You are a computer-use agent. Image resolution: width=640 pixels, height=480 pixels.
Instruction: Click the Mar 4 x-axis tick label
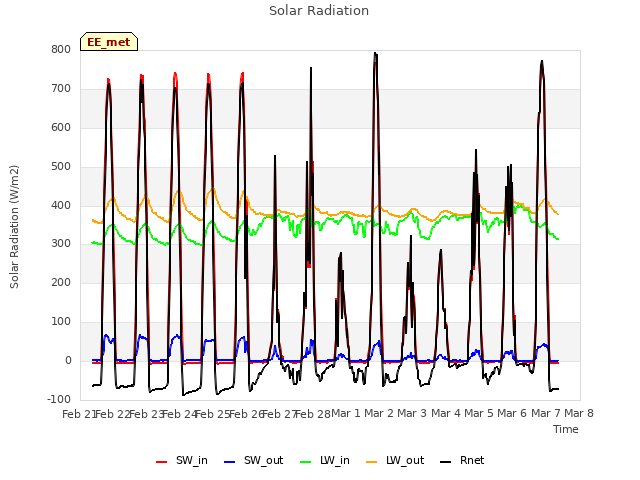446,413
